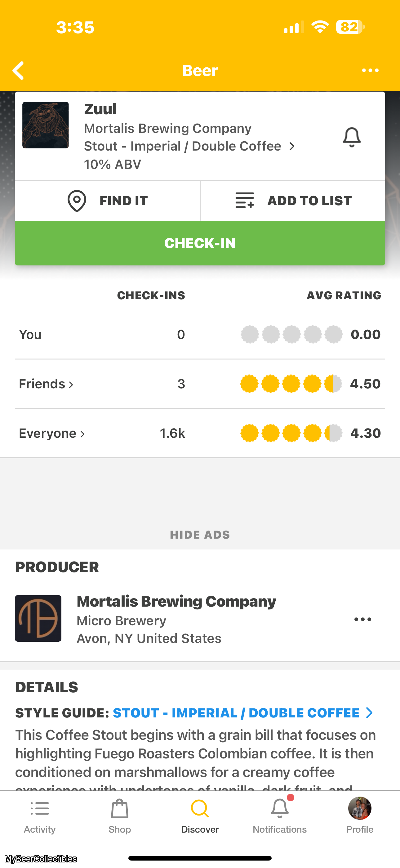The height and width of the screenshot is (868, 400).
Task: Expand the Friends check-ins row
Action: click(x=46, y=384)
